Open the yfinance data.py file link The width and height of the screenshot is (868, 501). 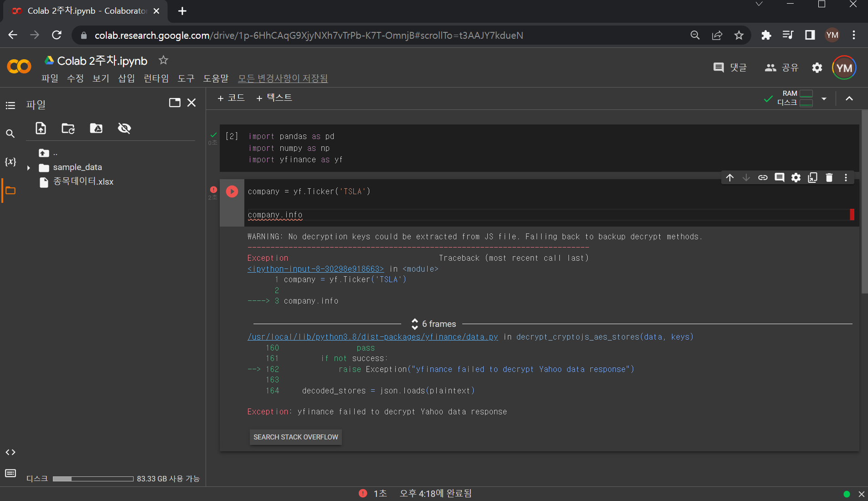coord(372,337)
